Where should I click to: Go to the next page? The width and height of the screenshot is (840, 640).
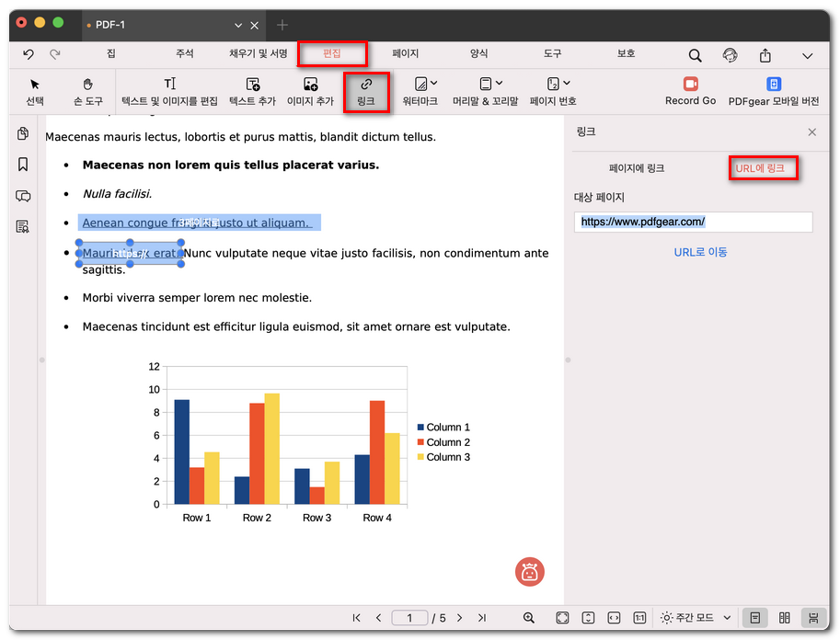coord(459,618)
